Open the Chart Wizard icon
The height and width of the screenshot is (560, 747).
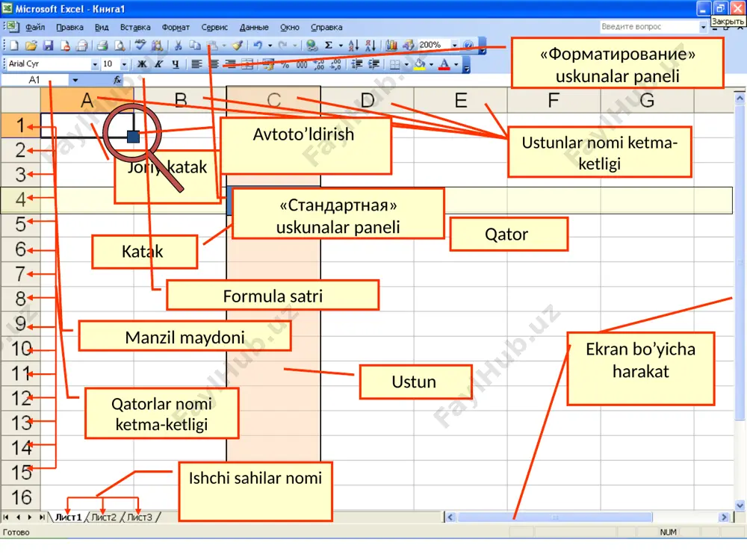(x=391, y=46)
